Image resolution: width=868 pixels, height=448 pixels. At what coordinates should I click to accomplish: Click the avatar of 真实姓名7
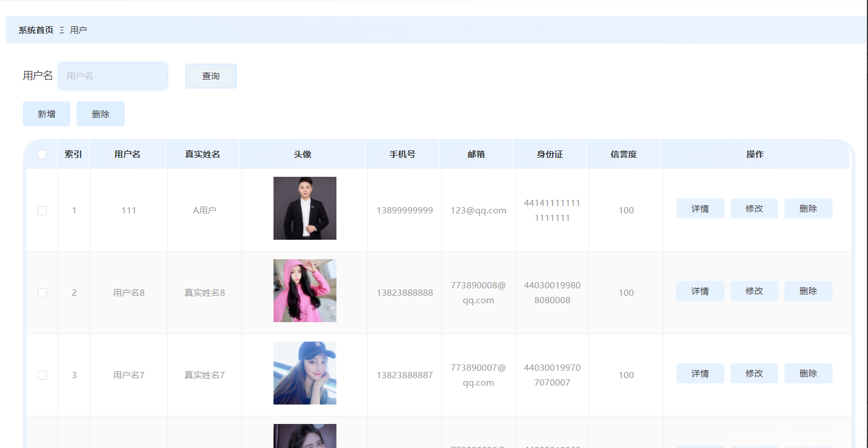pos(305,373)
